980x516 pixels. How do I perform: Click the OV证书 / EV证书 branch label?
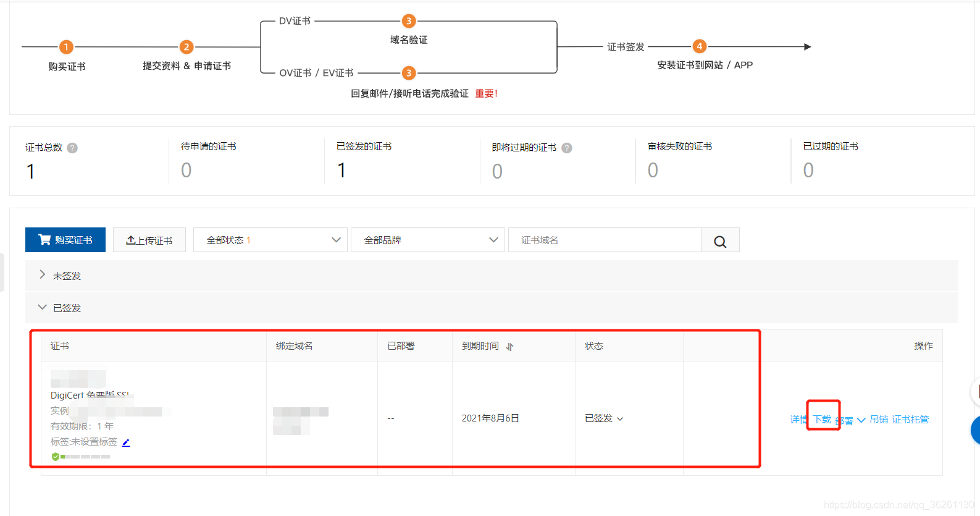click(x=316, y=73)
